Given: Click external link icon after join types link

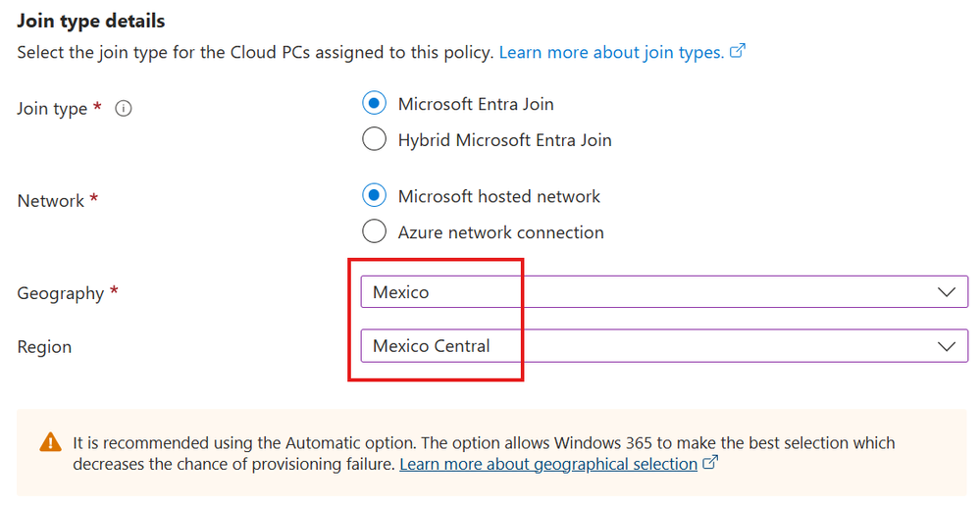Looking at the screenshot, I should (x=738, y=52).
